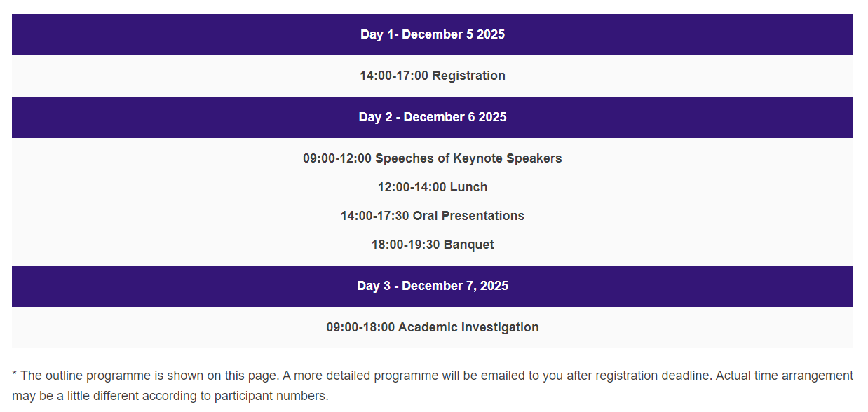Click the Day 1- December 5 2025 header
Screen dimensions: 868x412
[x=433, y=34]
